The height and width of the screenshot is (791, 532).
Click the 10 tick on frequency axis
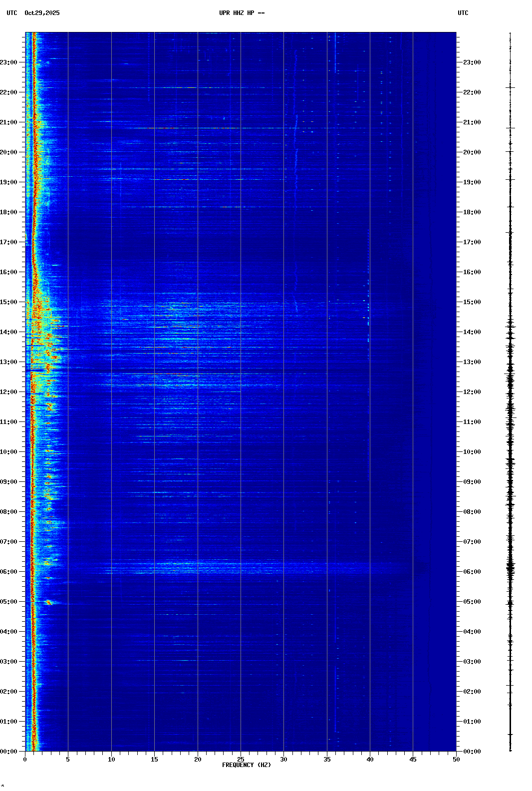111,760
